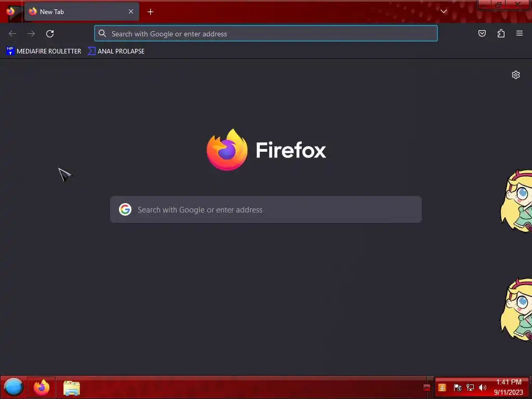Save to Pocket icon in toolbar
This screenshot has width=532, height=399.
482,33
